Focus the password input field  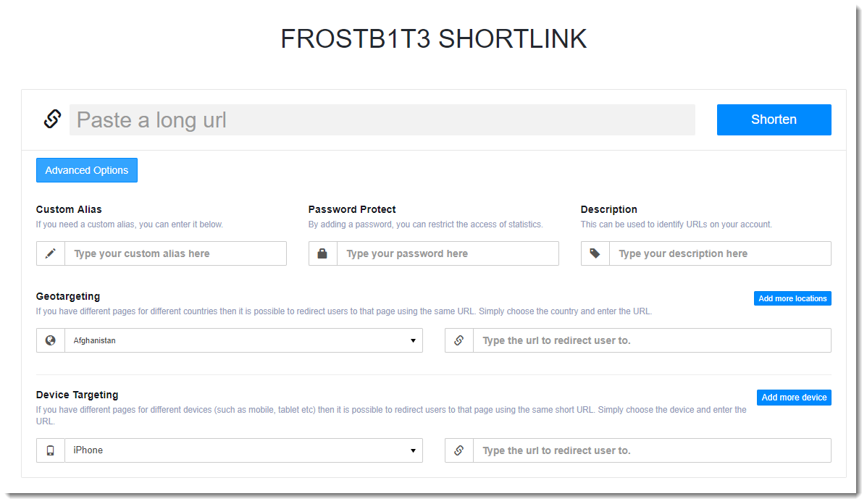(x=448, y=253)
